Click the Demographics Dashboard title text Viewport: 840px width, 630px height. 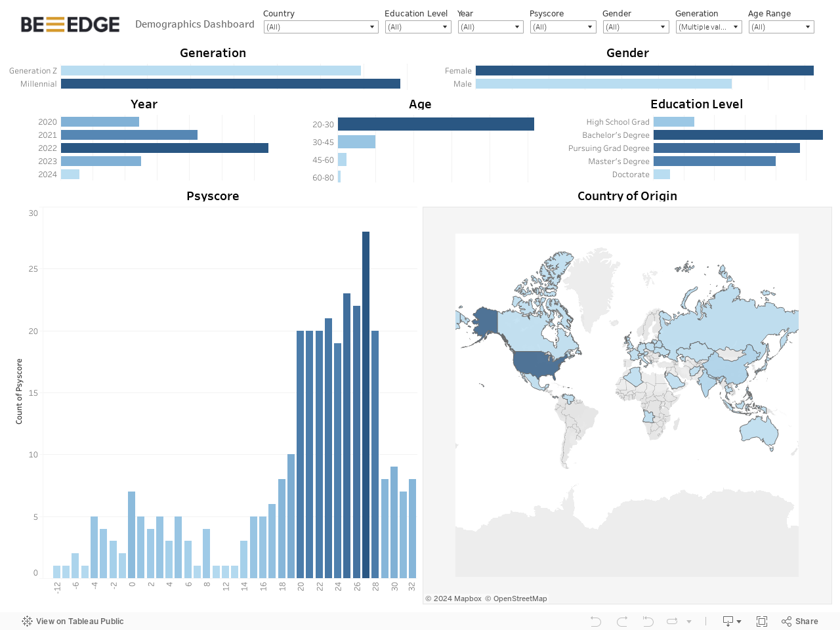[x=195, y=24]
